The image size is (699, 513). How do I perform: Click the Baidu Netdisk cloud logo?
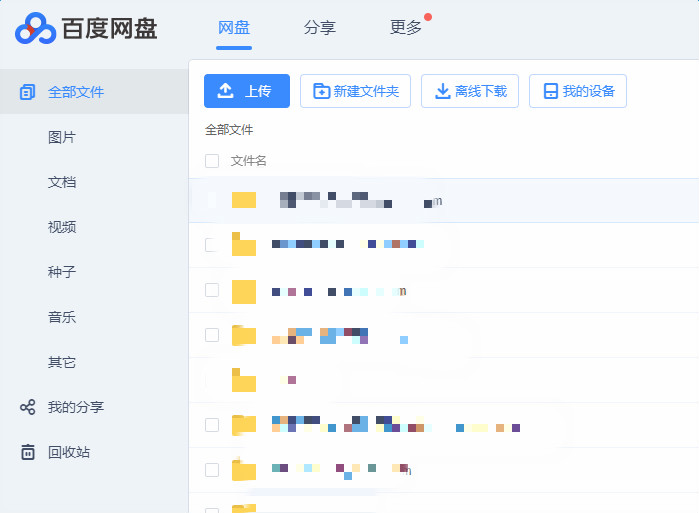coord(36,29)
